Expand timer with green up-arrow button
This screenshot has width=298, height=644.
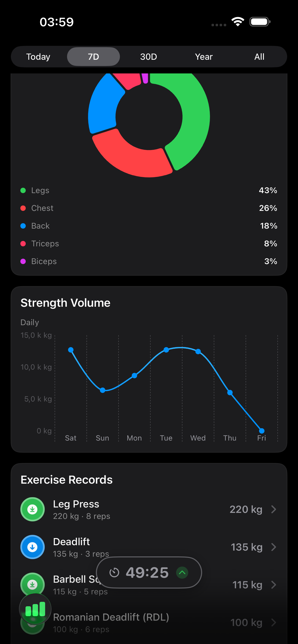[182, 572]
